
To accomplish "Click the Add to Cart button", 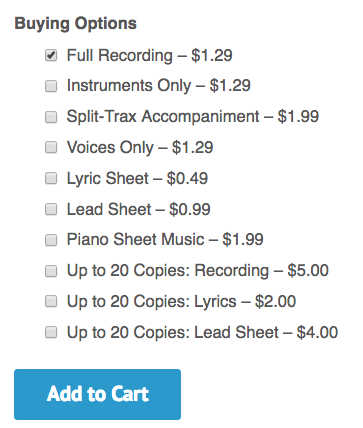I will click(97, 394).
